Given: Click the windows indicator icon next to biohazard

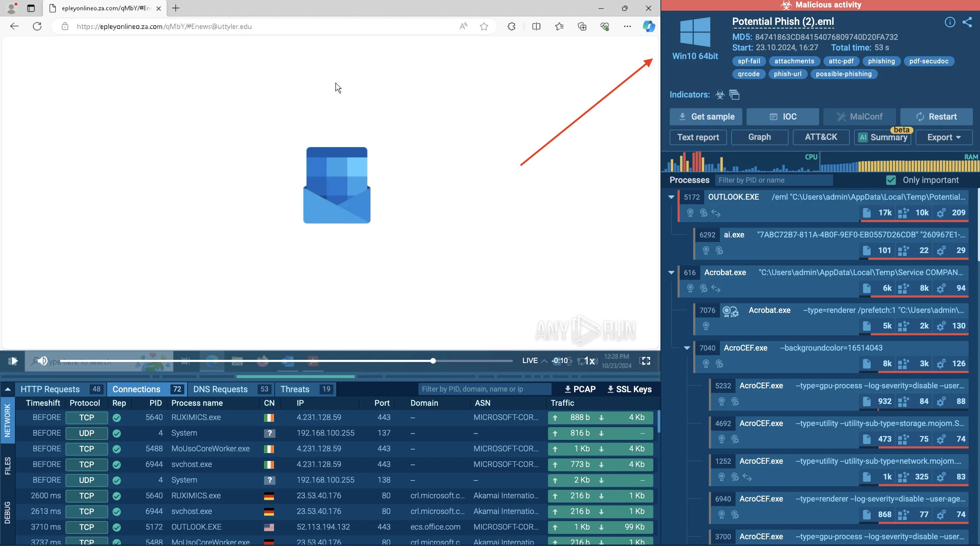Looking at the screenshot, I should click(734, 95).
